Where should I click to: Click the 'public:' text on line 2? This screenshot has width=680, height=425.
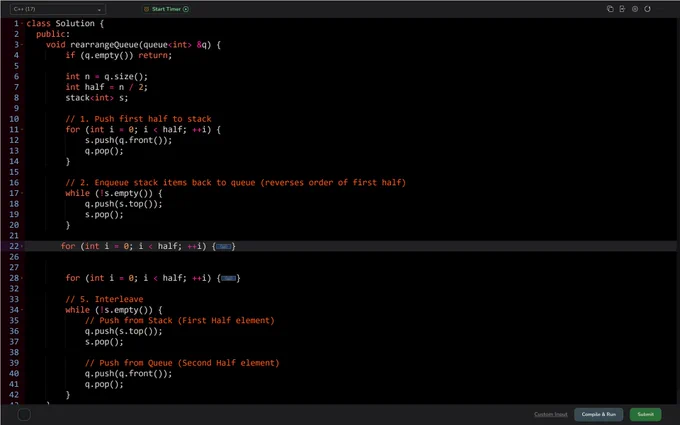53,34
